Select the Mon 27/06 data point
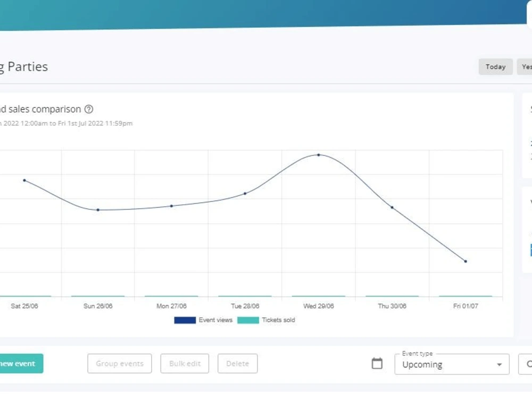Viewport: 532px width, 399px height. click(x=172, y=206)
